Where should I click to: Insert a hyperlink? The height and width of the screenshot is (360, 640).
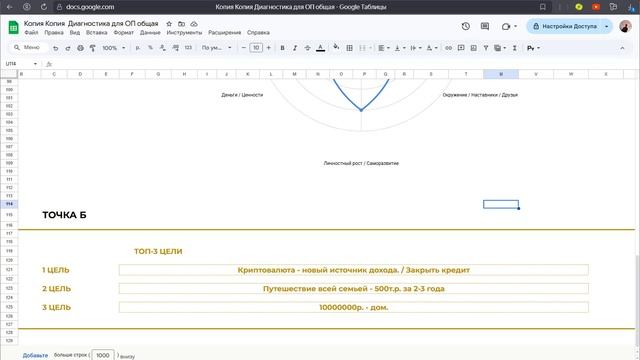click(448, 48)
